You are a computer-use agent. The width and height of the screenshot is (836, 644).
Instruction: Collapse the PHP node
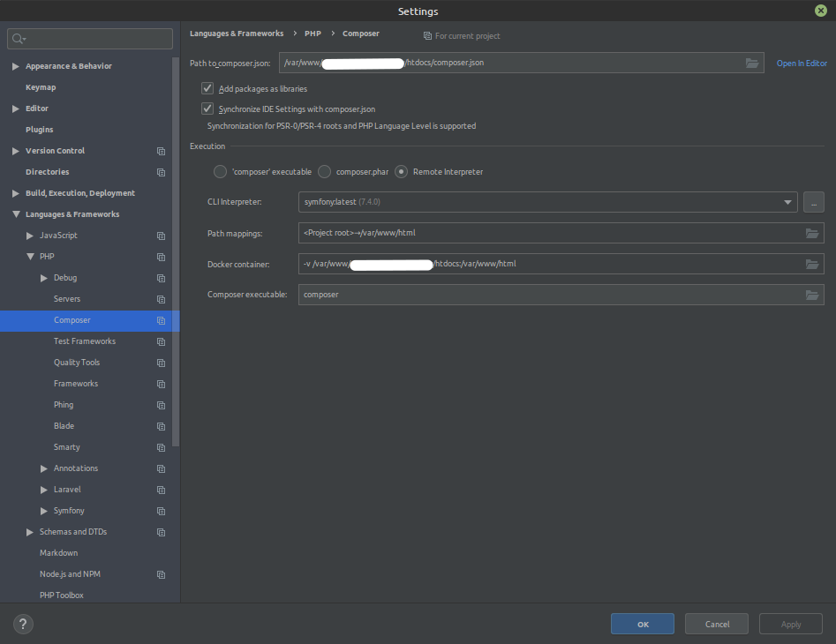30,256
